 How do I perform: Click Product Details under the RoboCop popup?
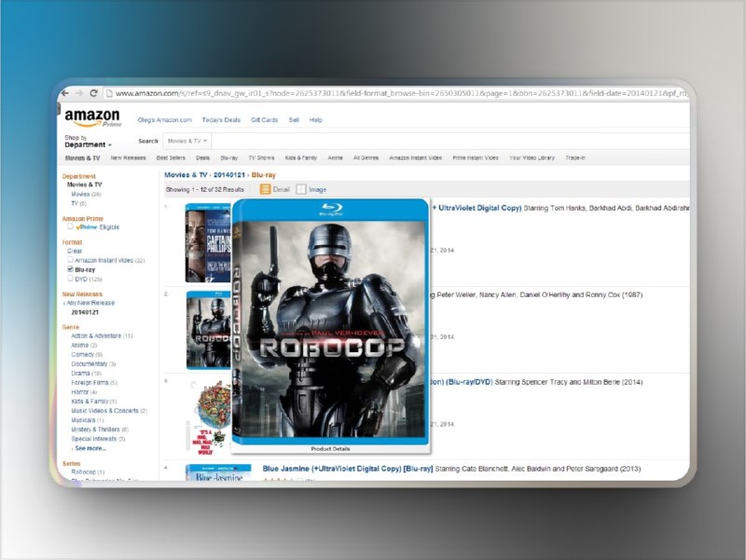(x=333, y=448)
